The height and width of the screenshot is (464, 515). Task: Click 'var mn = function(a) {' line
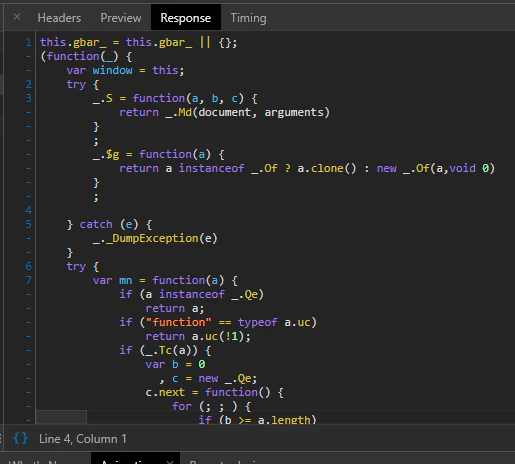click(x=165, y=280)
